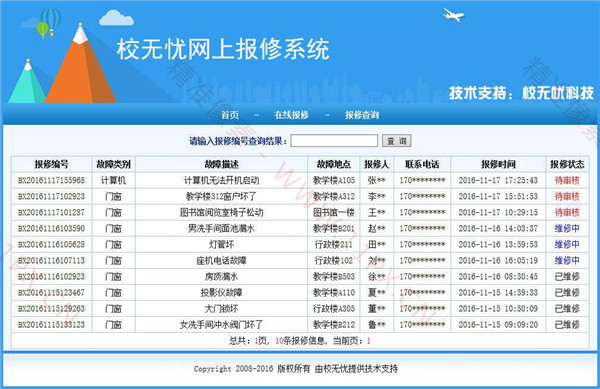The image size is (600, 389).
Task: Click description 图书馆阅览室椅子松动
Action: click(x=222, y=212)
